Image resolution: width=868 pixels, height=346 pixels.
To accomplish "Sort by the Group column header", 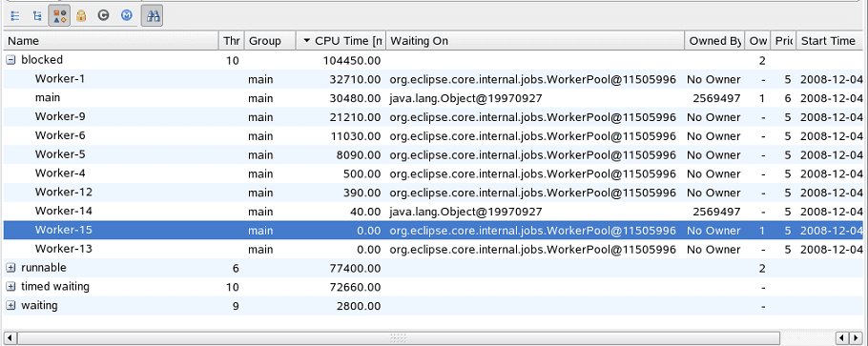I will click(x=270, y=41).
